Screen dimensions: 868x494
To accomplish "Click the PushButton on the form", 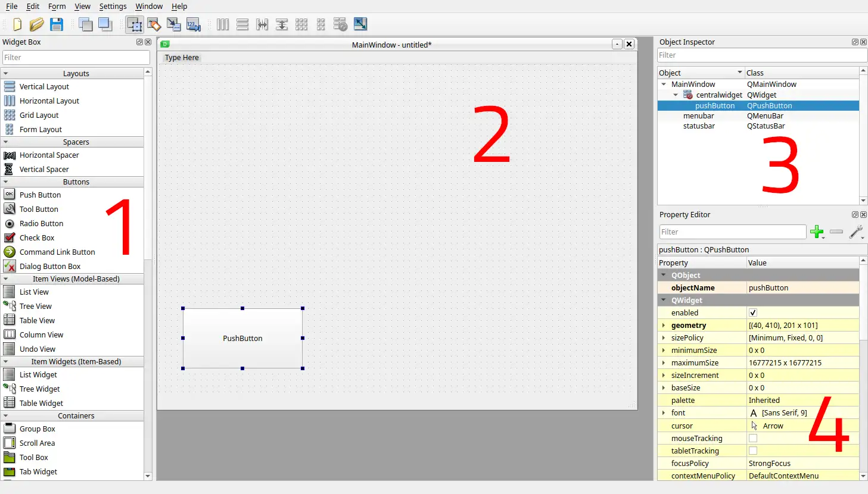I will click(x=242, y=338).
